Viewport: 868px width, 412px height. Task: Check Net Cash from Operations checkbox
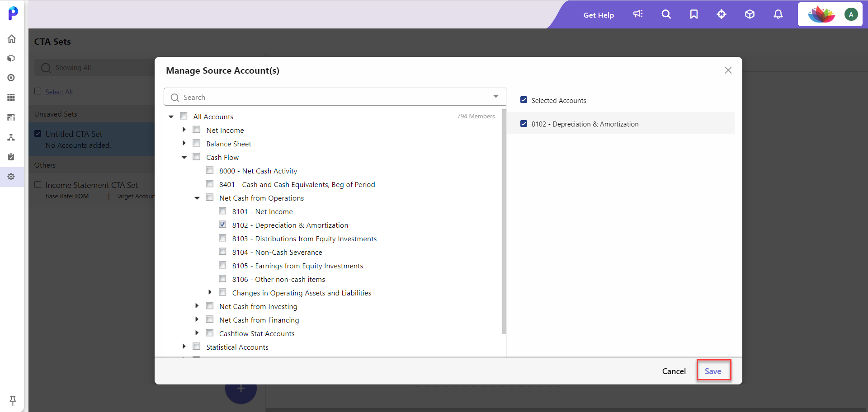[x=210, y=197]
